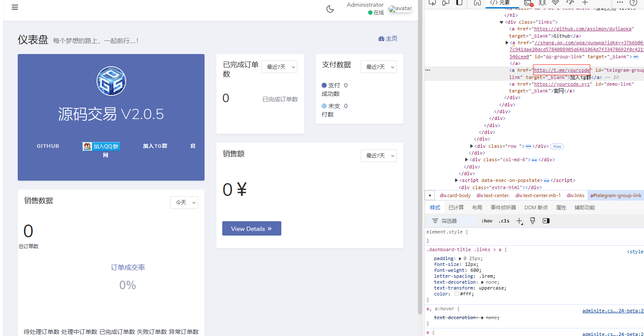The height and width of the screenshot is (336, 644).
Task: Toggle computed styles sidebar icon
Action: point(546,221)
